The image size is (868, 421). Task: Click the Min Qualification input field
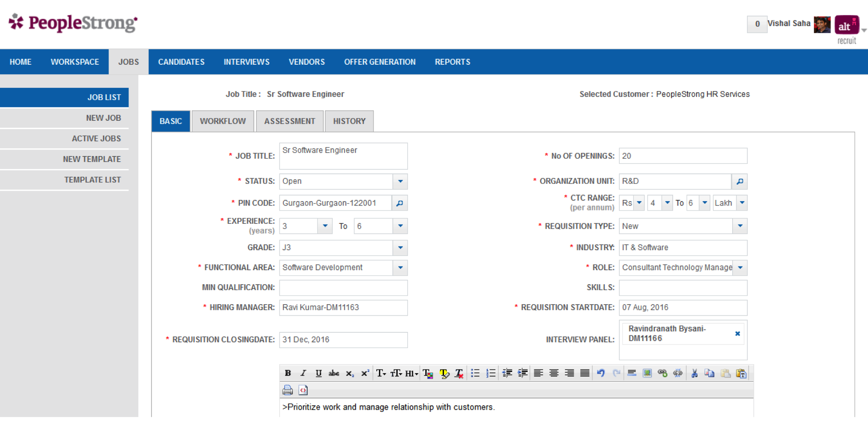[x=343, y=288]
